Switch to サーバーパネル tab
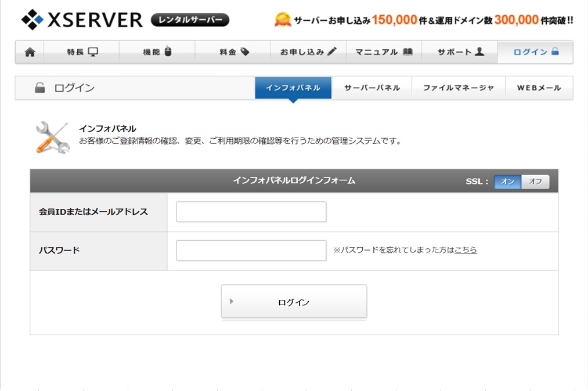The width and height of the screenshot is (588, 391). 372,88
